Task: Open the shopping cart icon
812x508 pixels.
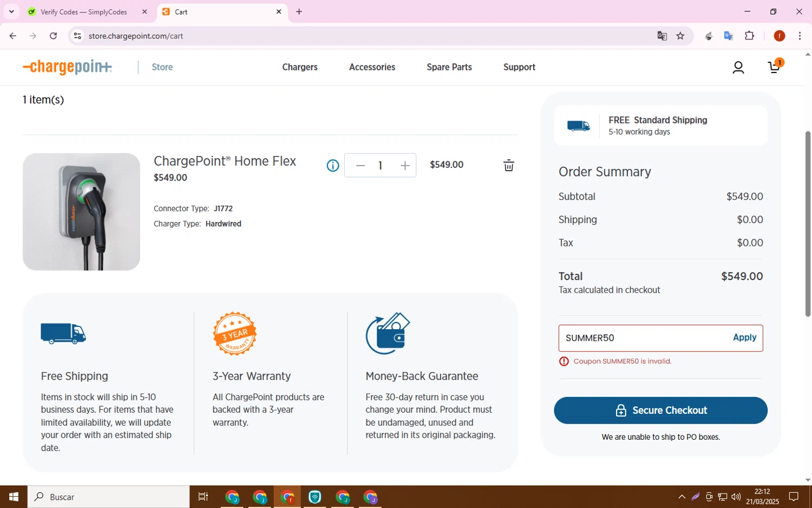Action: point(775,67)
